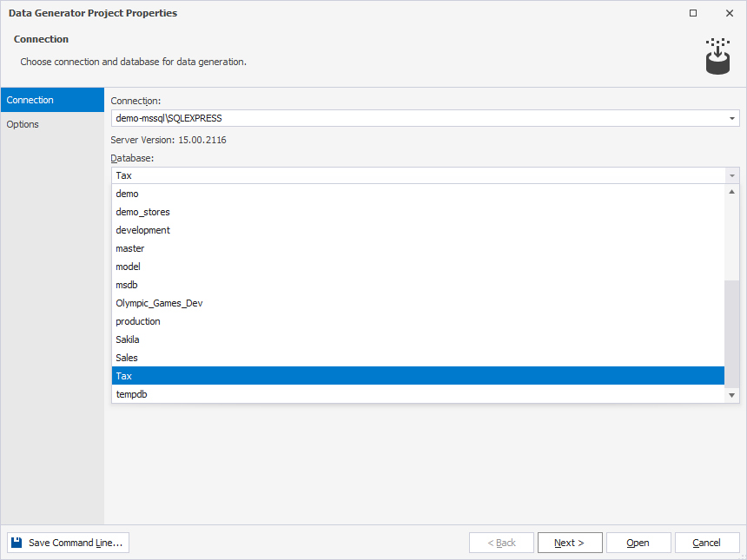Click the Connection combo box showing demo-mssql\SQLEXPRESS
Screen dimensions: 747x560
pyautogui.click(x=425, y=118)
